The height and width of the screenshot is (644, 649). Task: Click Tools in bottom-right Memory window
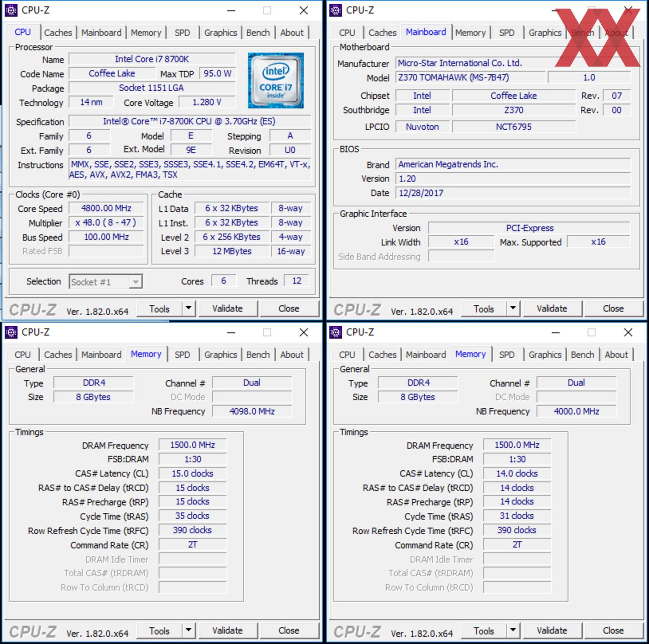(484, 631)
